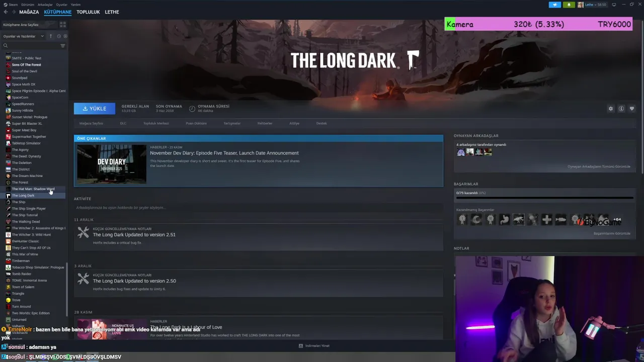Open the Destek link
The image size is (644, 362).
pos(321,123)
